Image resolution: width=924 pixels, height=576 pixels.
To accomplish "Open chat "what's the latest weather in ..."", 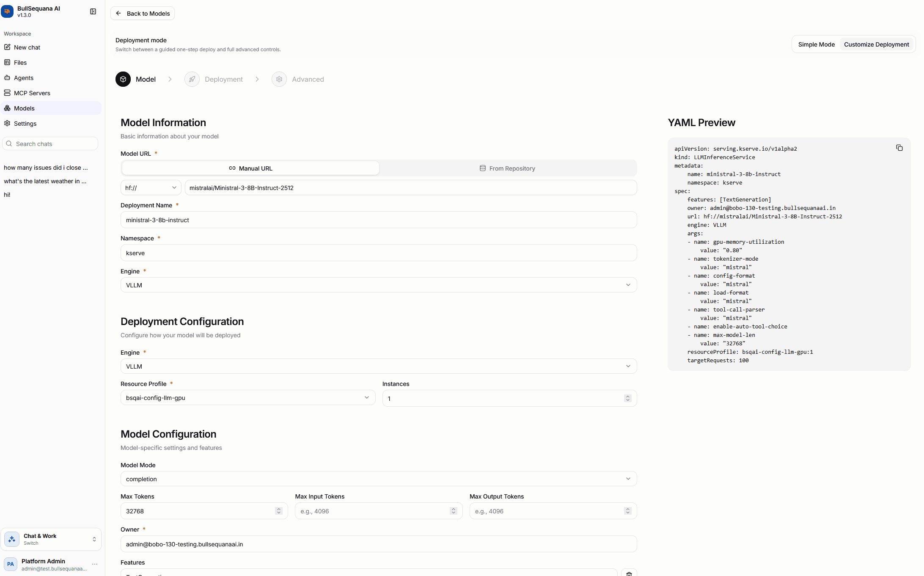I will (x=45, y=181).
